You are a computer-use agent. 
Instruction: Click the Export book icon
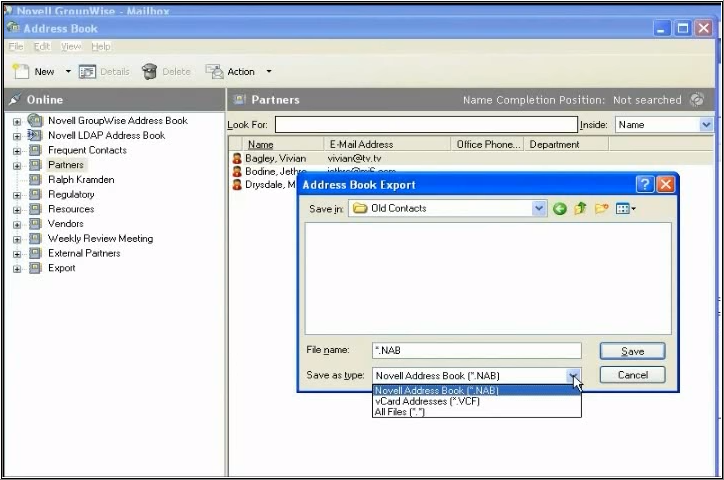pyautogui.click(x=35, y=268)
